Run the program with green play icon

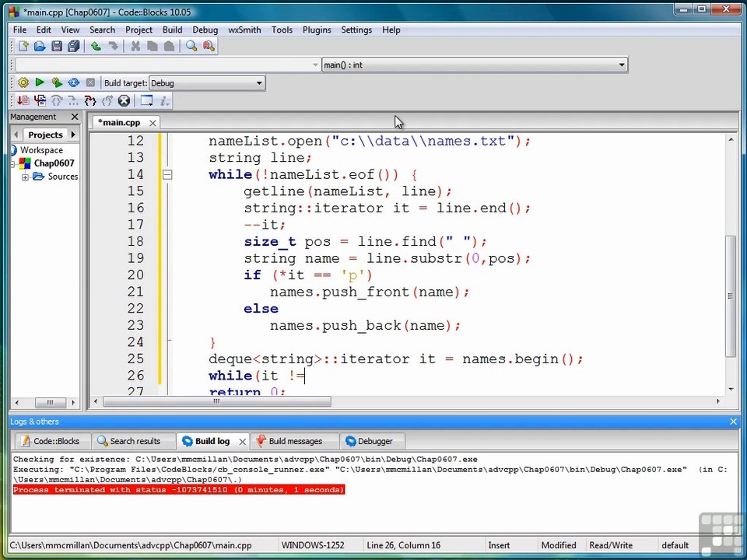[x=40, y=82]
